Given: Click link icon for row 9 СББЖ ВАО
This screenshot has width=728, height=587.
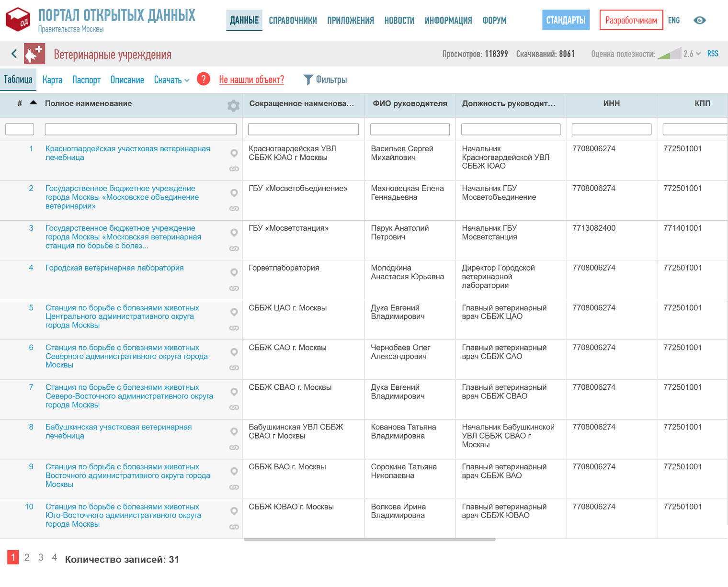Looking at the screenshot, I should point(234,487).
